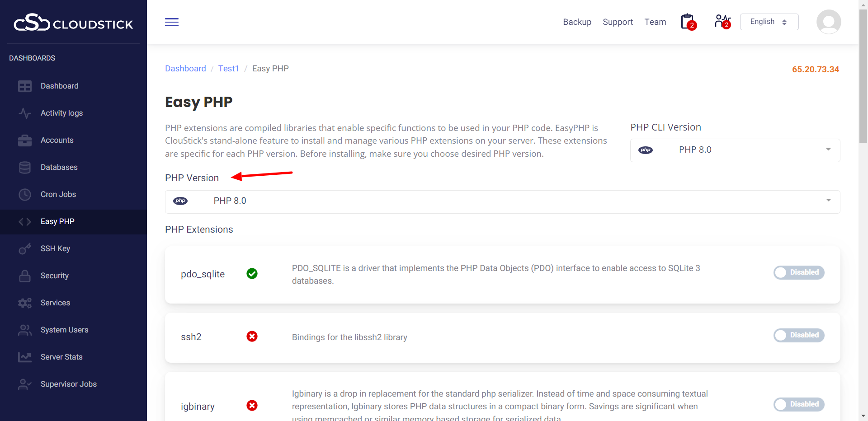Click the user profile avatar

pyautogui.click(x=828, y=22)
